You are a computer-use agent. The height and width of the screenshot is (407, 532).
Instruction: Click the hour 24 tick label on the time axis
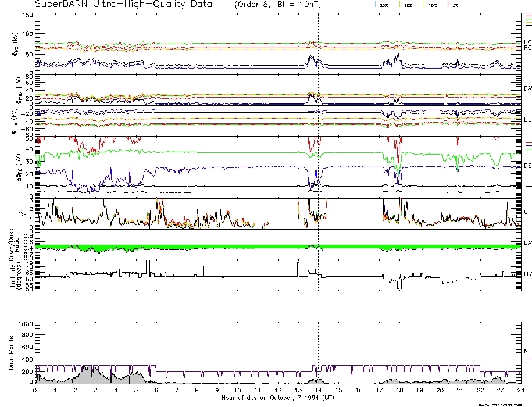[519, 391]
